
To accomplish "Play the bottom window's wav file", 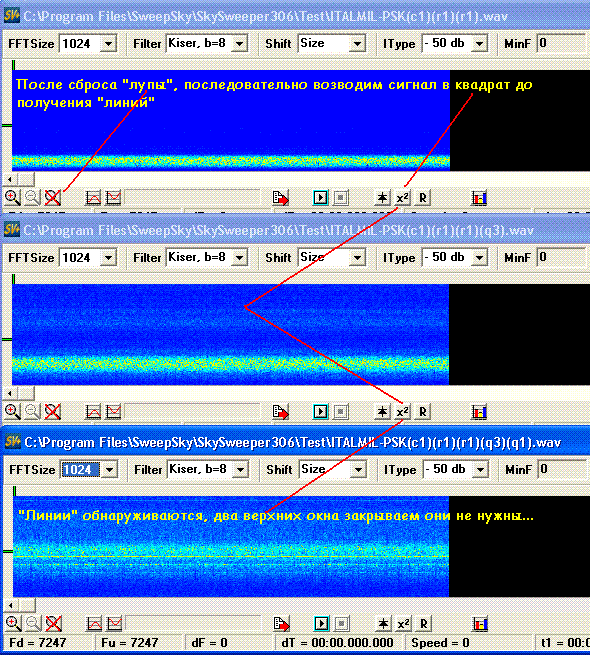I will pos(321,624).
